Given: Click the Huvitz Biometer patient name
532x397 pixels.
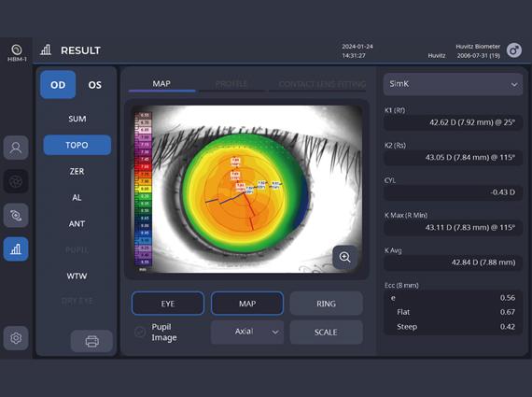Looking at the screenshot, I should (x=478, y=47).
